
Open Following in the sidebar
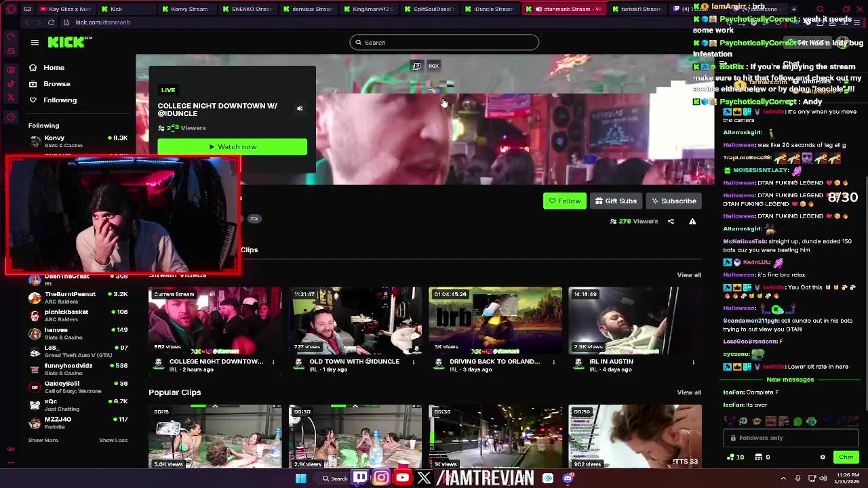point(60,100)
